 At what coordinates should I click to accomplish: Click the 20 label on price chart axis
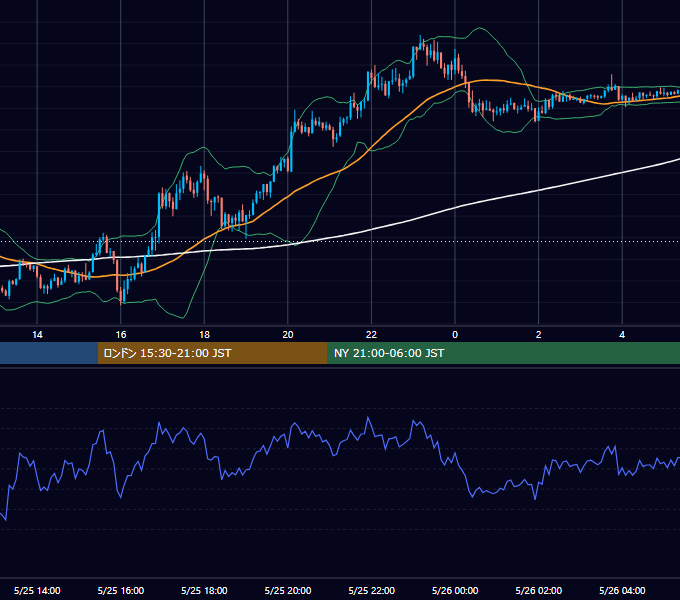[x=288, y=335]
